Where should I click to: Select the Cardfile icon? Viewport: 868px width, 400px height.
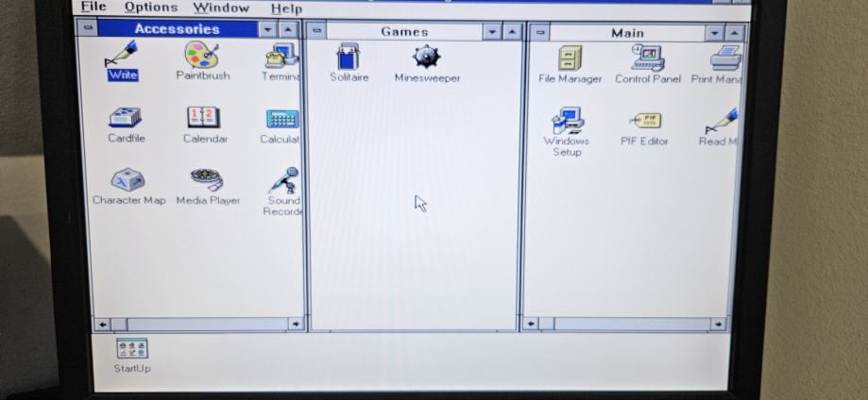point(125,117)
